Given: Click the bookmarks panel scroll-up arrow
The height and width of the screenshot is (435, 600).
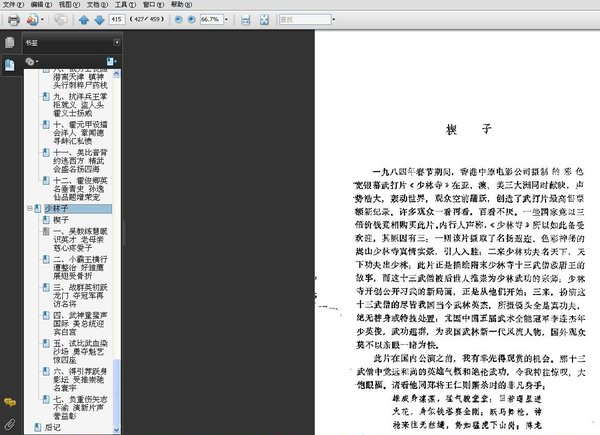Looking at the screenshot, I should (x=117, y=74).
